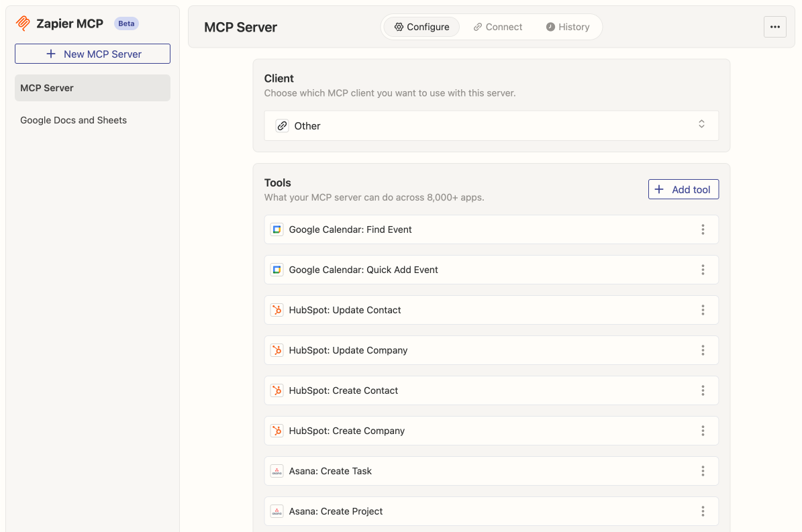
Task: Open kebab menu for HubSpot: Create Contact
Action: click(x=703, y=390)
